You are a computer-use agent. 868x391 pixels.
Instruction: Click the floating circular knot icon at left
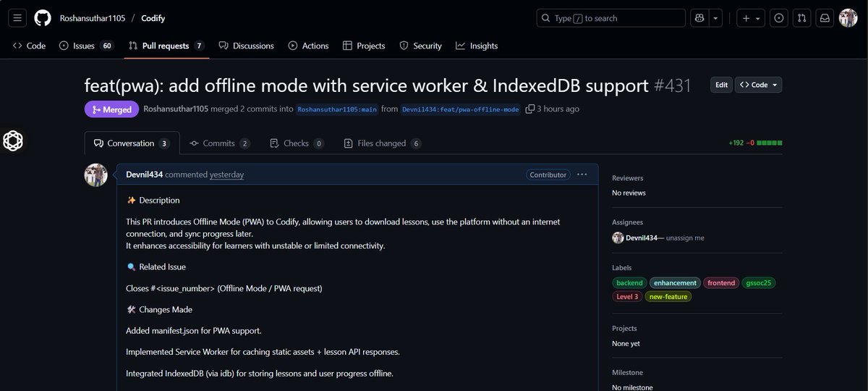12,140
